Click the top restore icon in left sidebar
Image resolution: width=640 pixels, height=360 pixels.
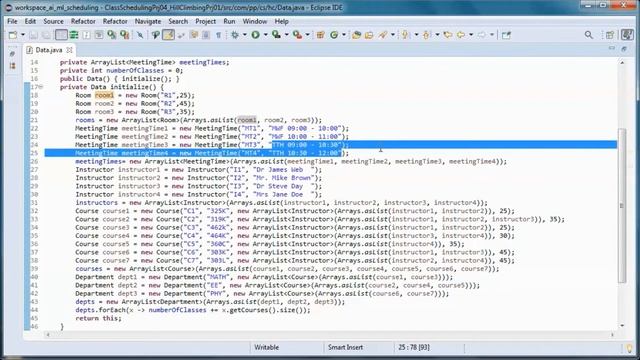click(13, 53)
